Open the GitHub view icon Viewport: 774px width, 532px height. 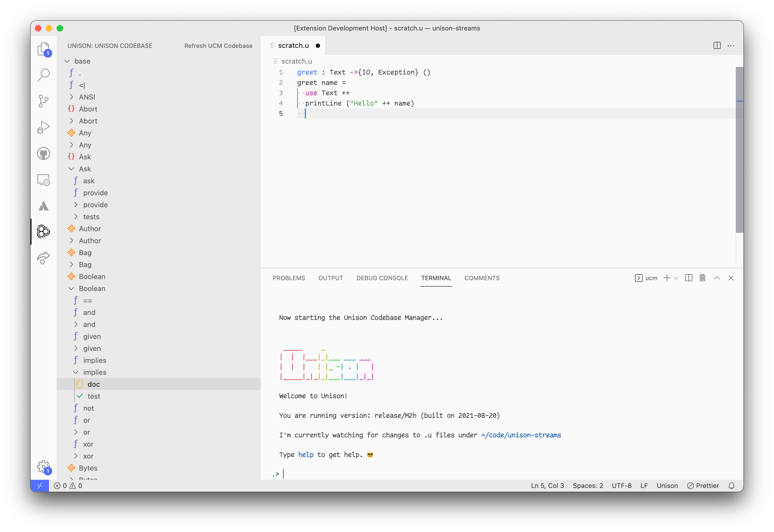[x=43, y=153]
